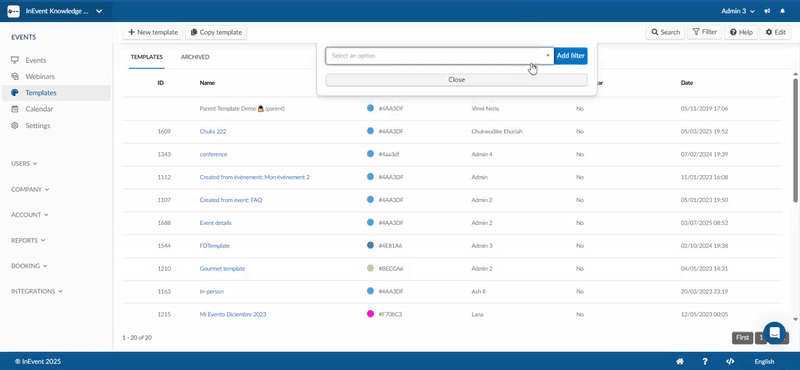Click the InEvent logo icon
The image size is (800, 370).
click(x=13, y=11)
